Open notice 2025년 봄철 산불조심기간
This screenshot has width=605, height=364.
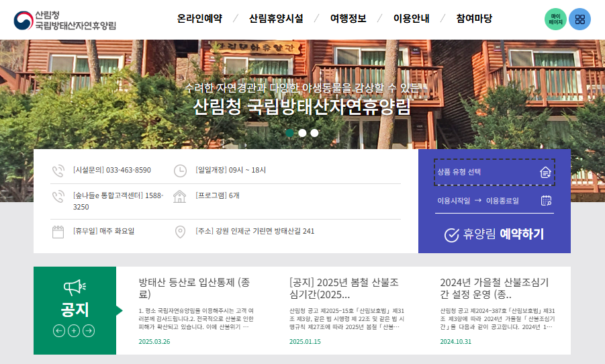coord(344,288)
